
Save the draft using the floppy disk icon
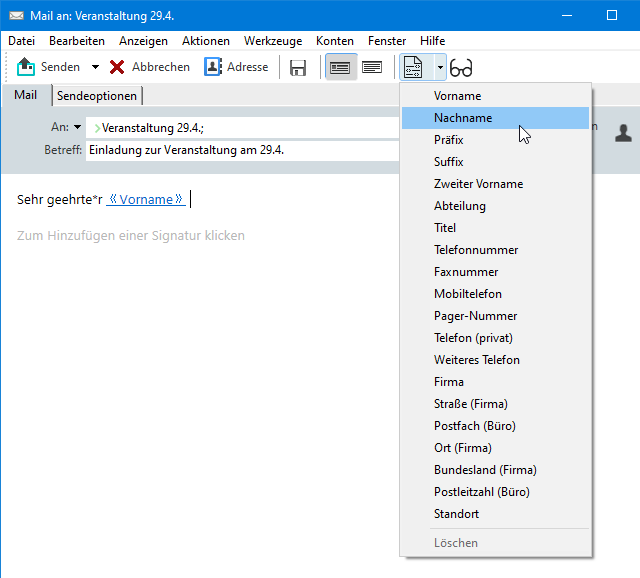pyautogui.click(x=298, y=68)
